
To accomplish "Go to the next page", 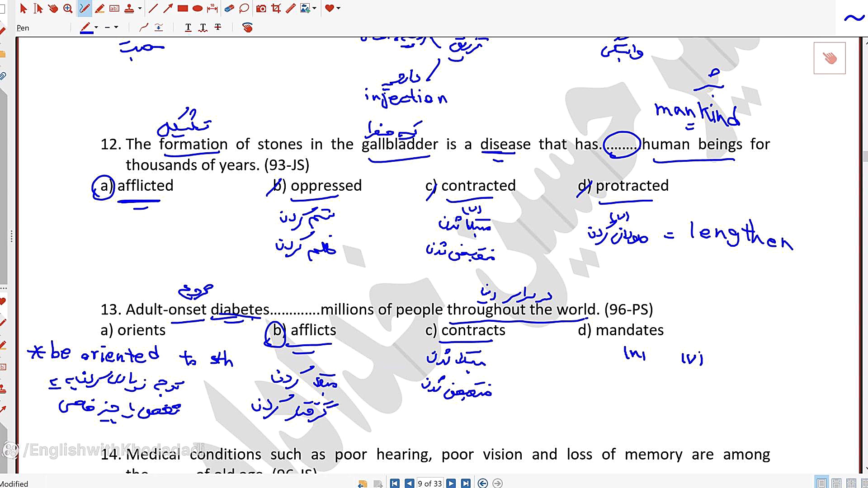I will coord(451,483).
